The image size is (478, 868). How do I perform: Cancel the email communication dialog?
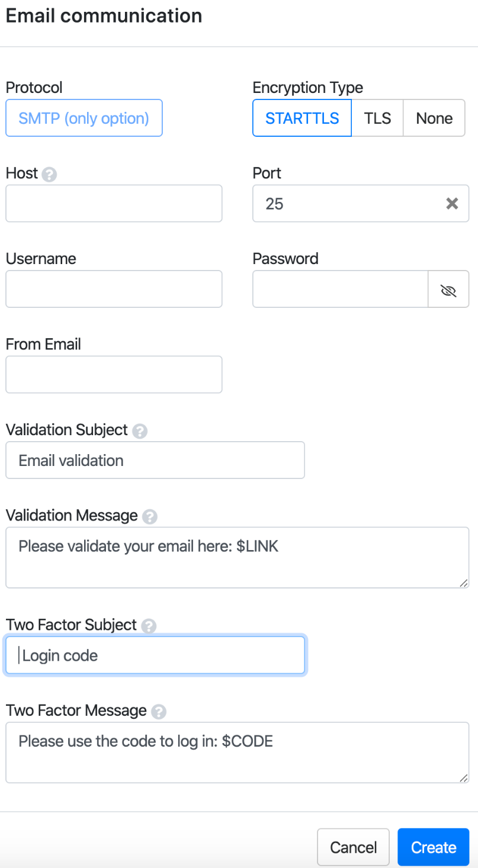pos(353,847)
